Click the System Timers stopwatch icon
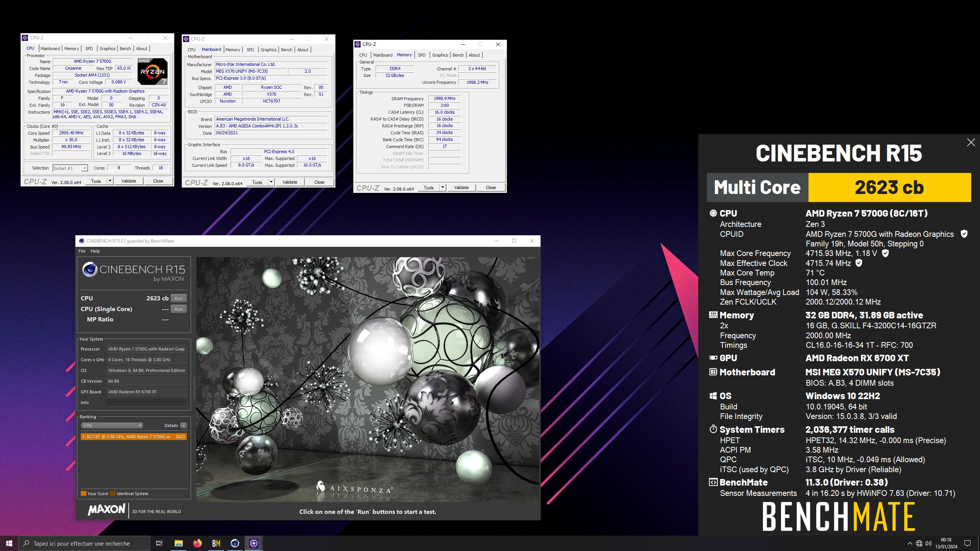This screenshot has height=551, width=980. tap(713, 429)
